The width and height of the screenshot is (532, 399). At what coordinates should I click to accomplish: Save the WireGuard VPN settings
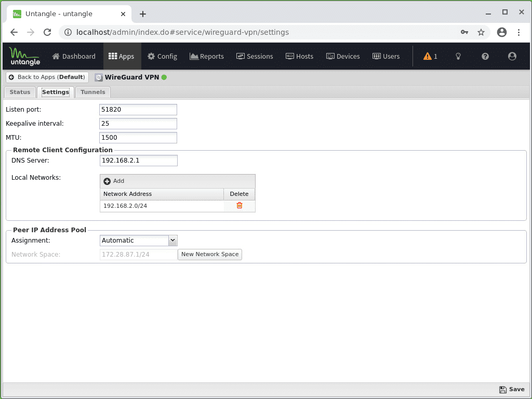pos(511,389)
